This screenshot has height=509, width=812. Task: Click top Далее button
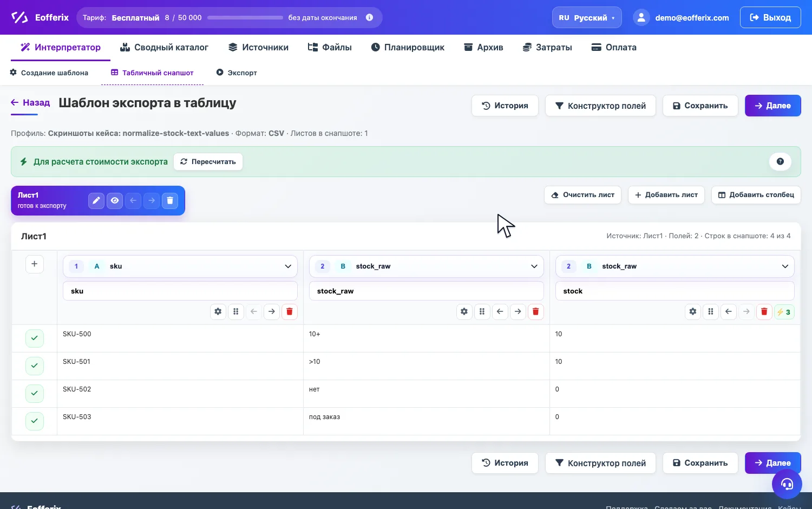[773, 106]
